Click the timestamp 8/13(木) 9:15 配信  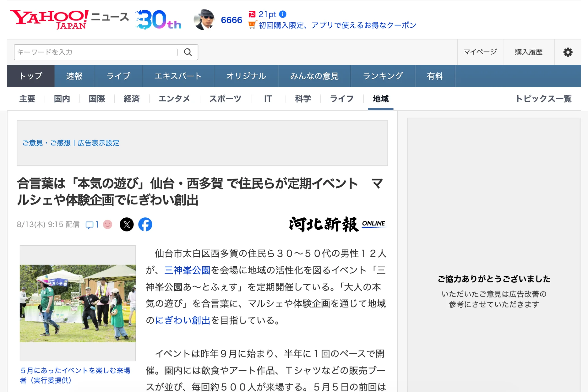48,224
